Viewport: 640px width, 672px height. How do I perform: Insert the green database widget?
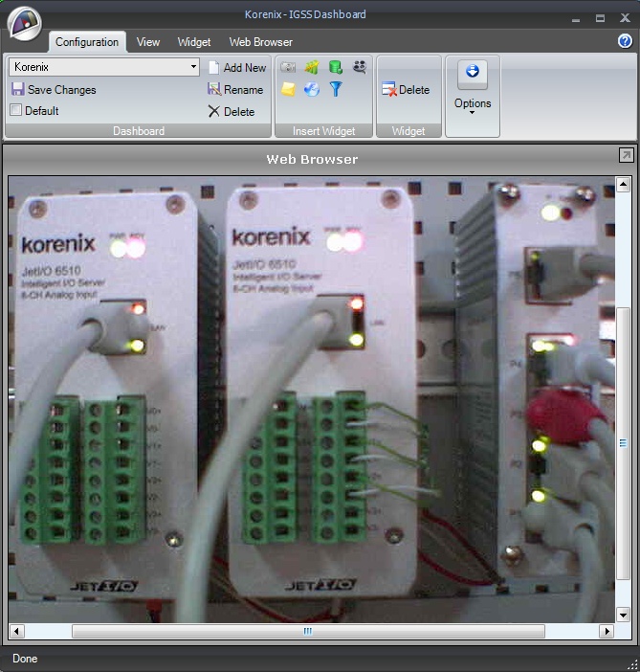[336, 67]
